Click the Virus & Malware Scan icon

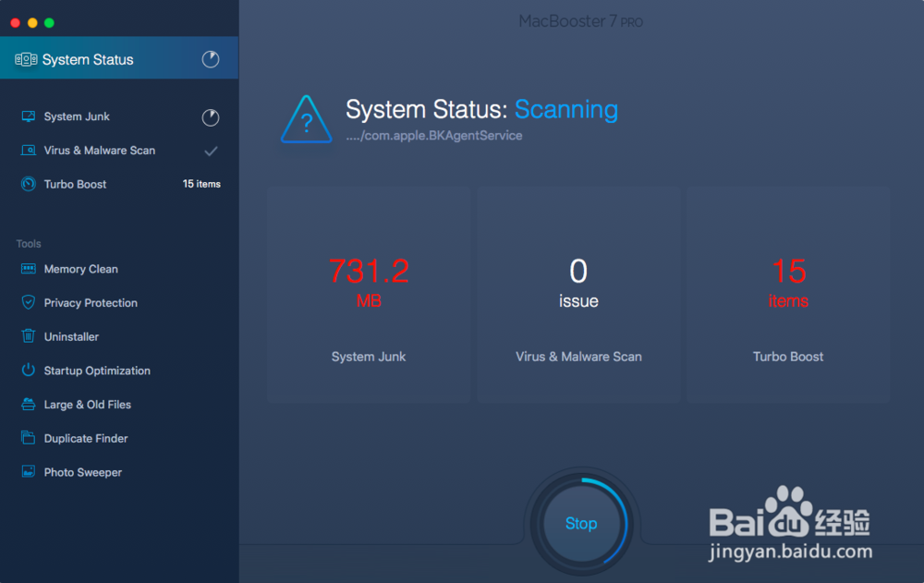point(28,151)
